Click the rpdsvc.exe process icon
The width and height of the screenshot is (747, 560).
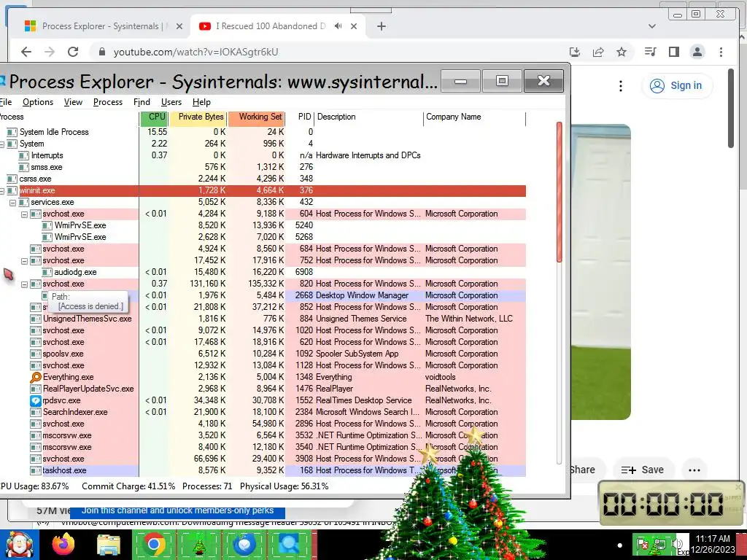tap(36, 400)
